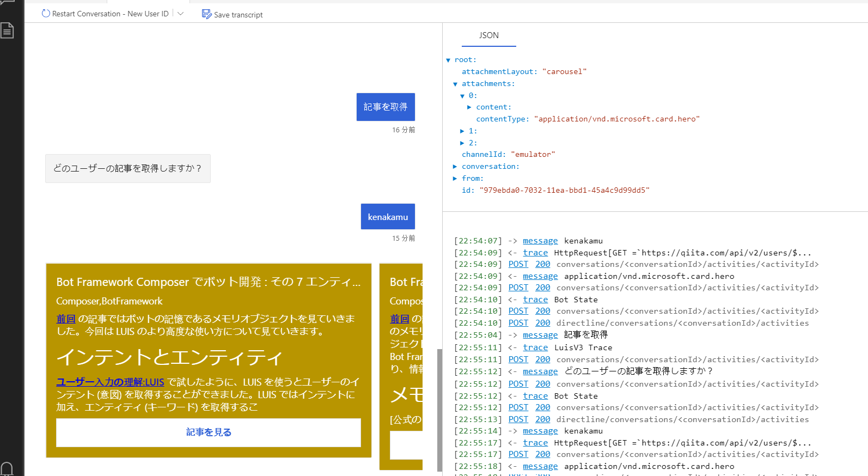Open message link at 22:55:18 card.hero entry
This screenshot has width=868, height=476.
click(540, 466)
